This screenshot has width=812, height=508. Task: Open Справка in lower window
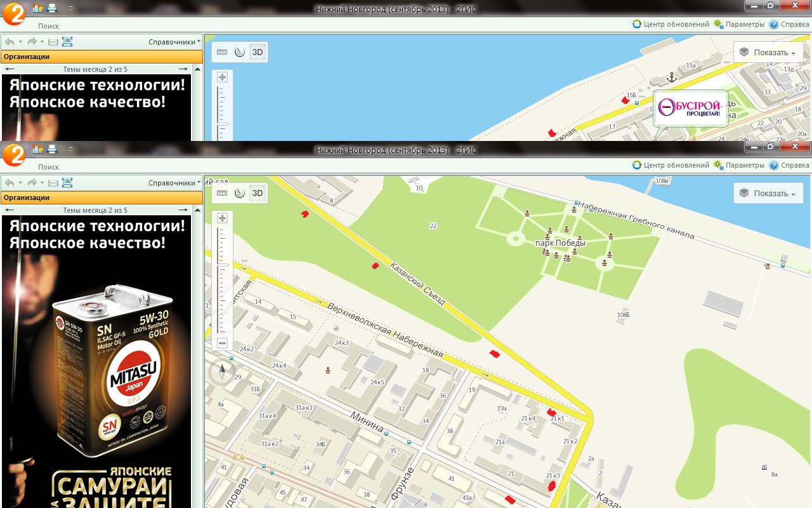[x=789, y=165]
